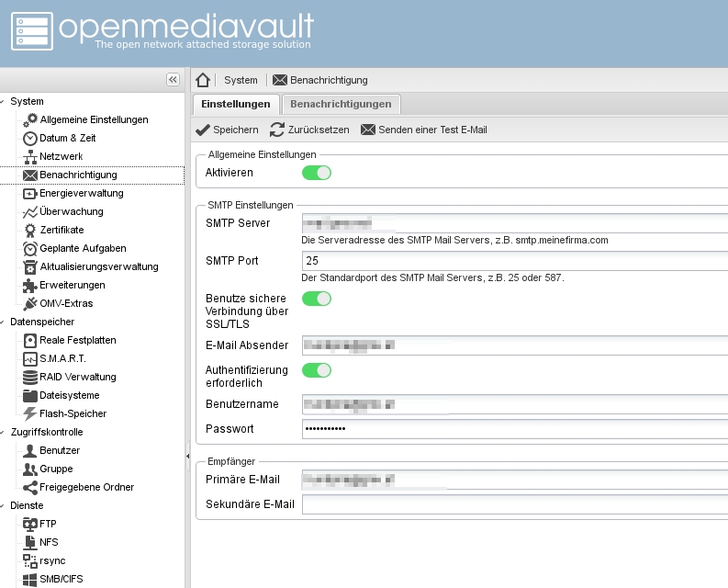
Task: Click Senden einer Test E-Mail
Action: click(424, 130)
